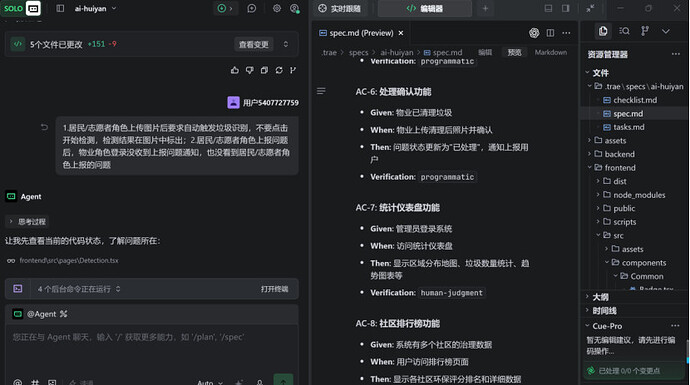Switch document to 编辑 mode
The width and height of the screenshot is (690, 385).
click(485, 52)
